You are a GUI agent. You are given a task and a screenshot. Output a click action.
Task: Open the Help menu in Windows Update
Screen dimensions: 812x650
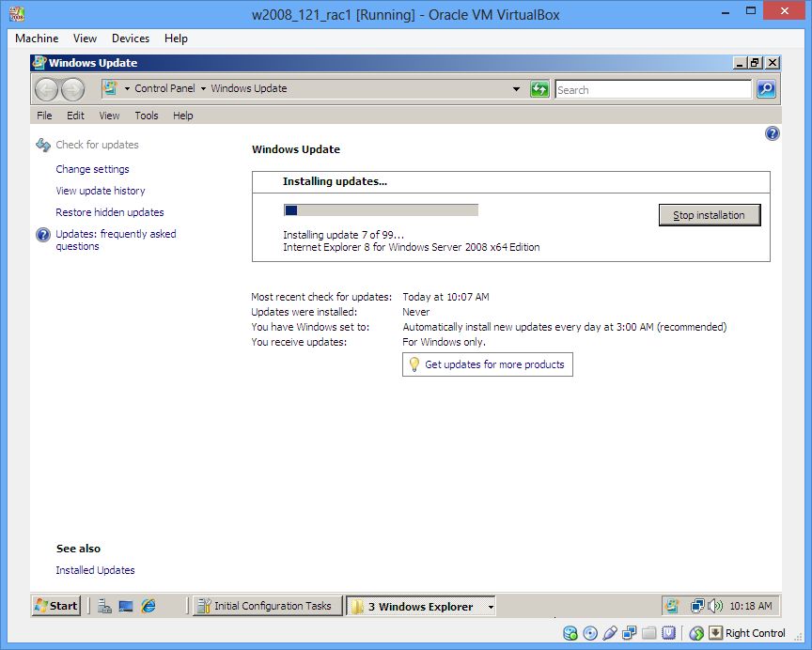183,116
